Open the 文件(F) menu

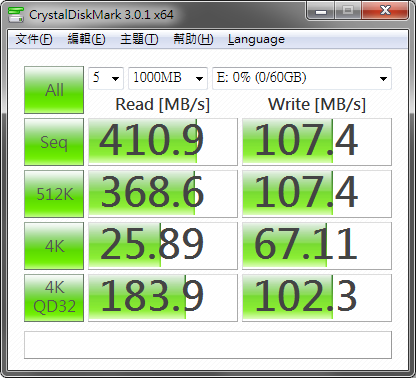pos(34,39)
